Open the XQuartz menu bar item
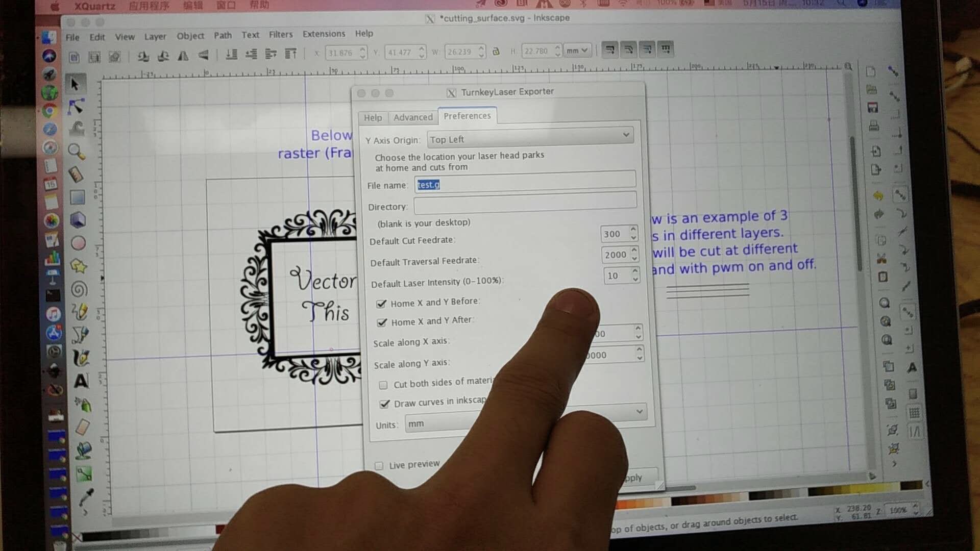This screenshot has width=980, height=551. (x=95, y=6)
